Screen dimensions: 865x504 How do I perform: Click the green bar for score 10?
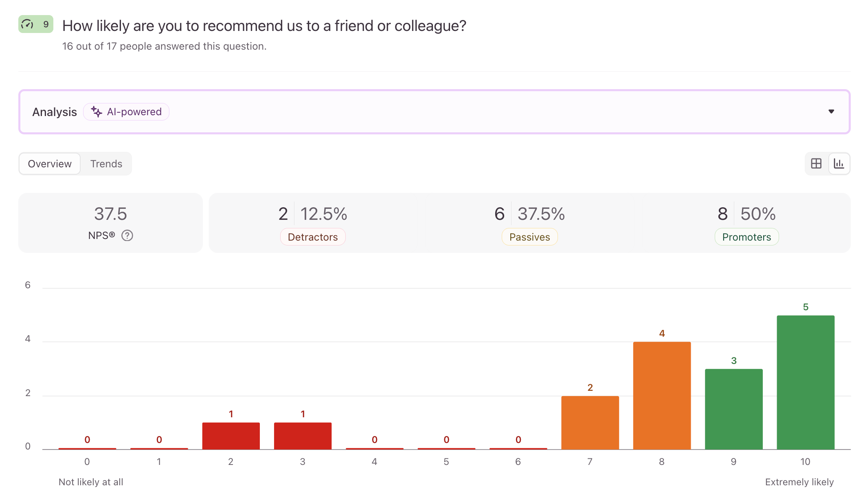pos(806,382)
